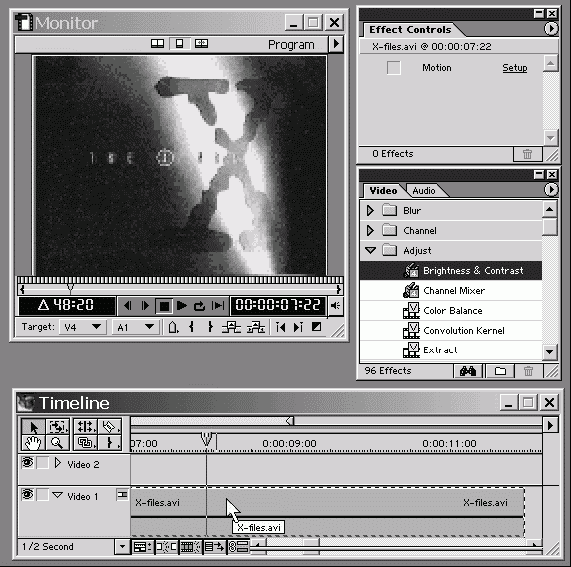Select the Zoom magnifier tool in Timeline
The width and height of the screenshot is (571, 567).
(x=57, y=443)
